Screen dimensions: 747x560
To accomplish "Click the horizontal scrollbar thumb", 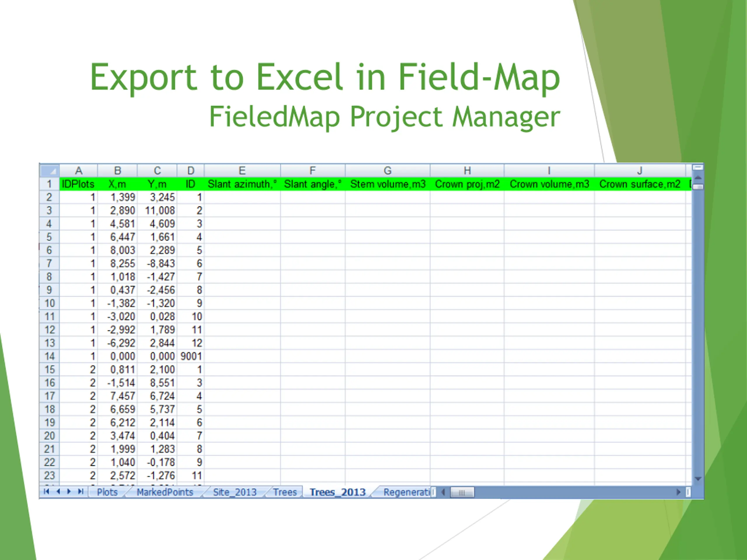I will click(x=462, y=493).
